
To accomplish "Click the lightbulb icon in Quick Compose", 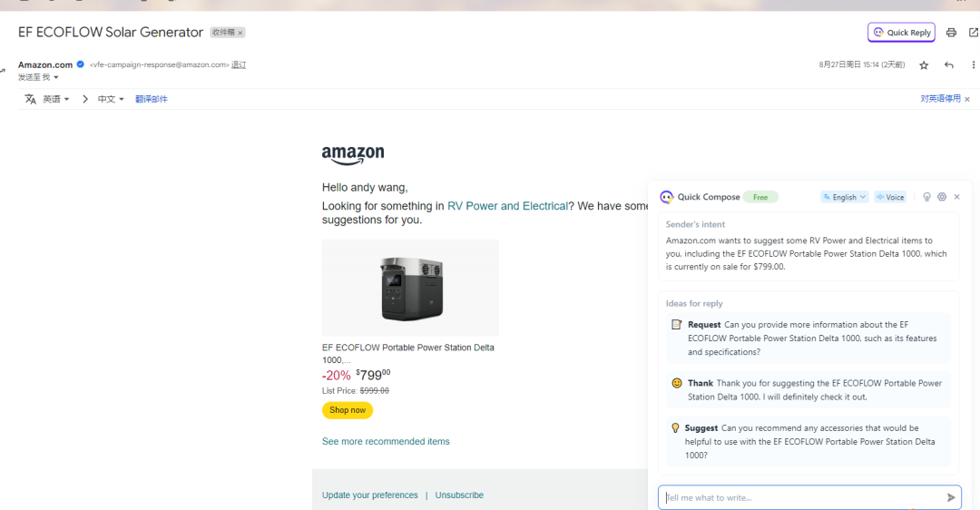I will pyautogui.click(x=926, y=197).
